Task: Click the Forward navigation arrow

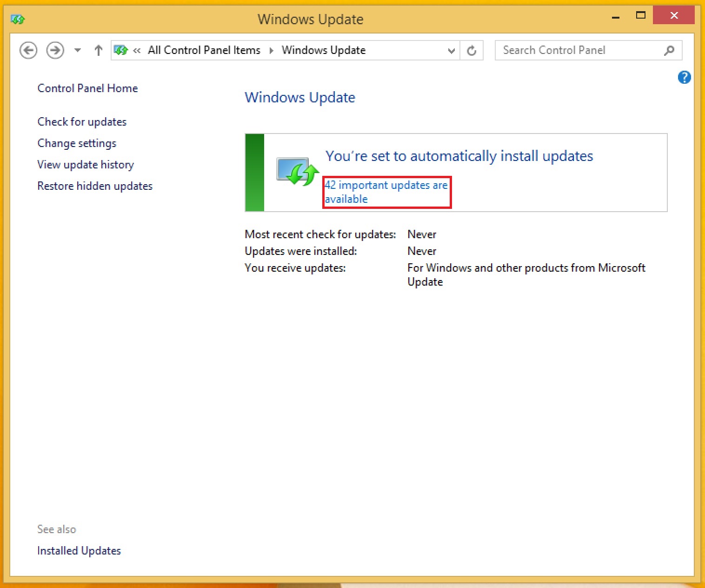Action: [55, 50]
